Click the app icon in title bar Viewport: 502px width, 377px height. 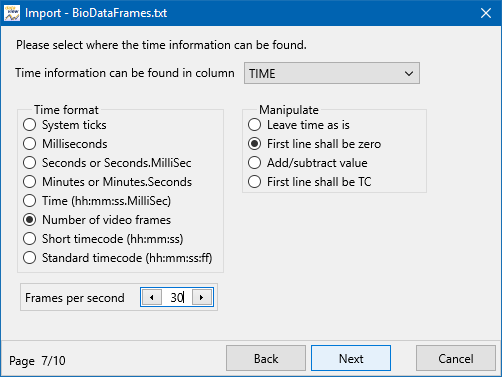click(12, 13)
